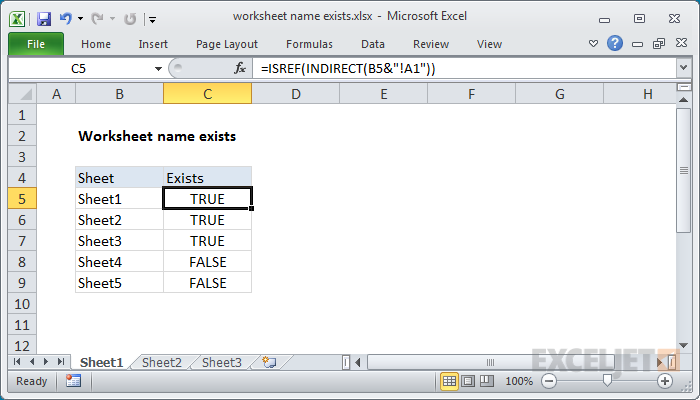Zoom in with the plus button
Image resolution: width=700 pixels, height=400 pixels.
(665, 381)
